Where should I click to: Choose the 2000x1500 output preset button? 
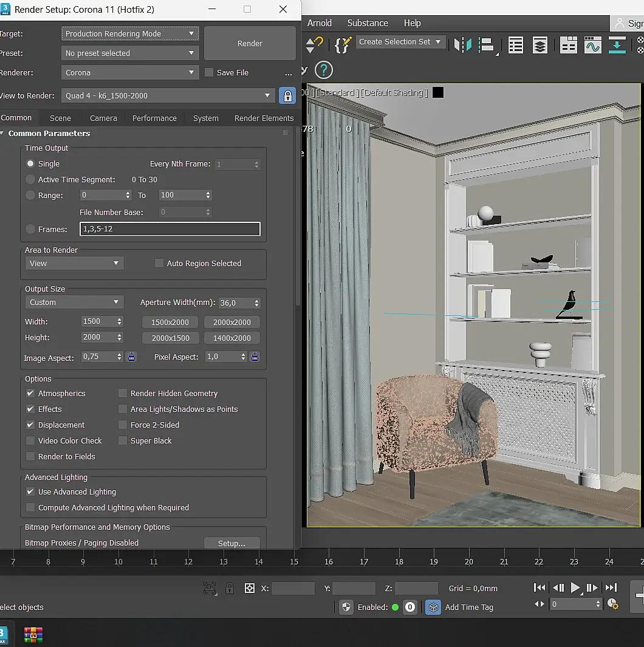(x=170, y=338)
